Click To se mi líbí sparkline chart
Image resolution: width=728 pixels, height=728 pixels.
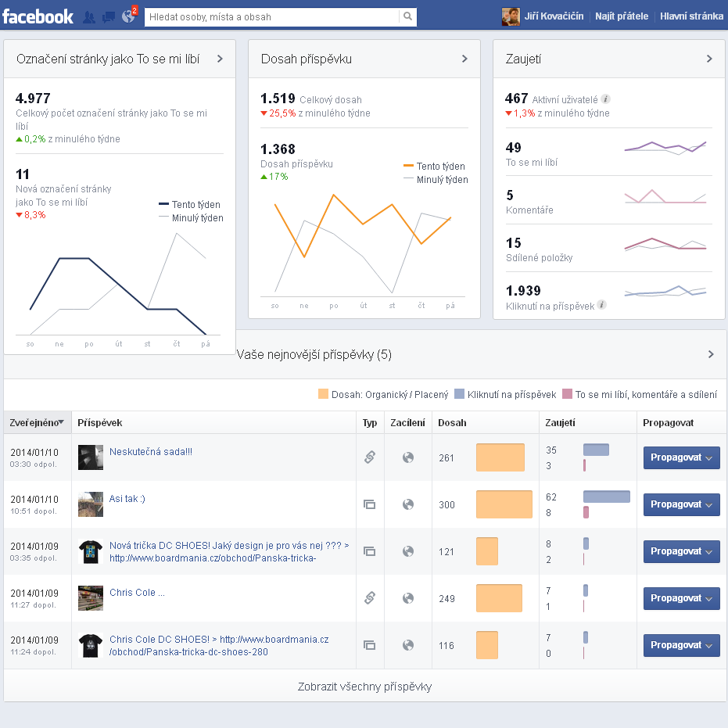pos(665,148)
